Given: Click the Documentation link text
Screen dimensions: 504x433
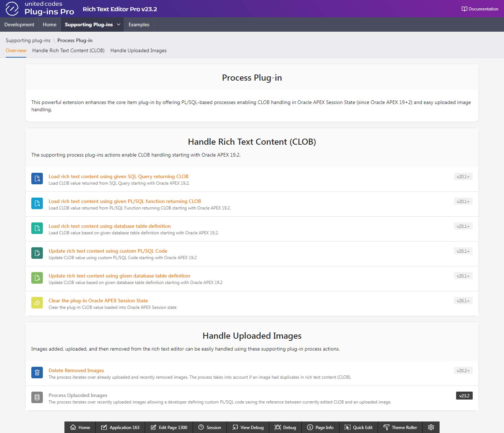Looking at the screenshot, I should coord(483,9).
